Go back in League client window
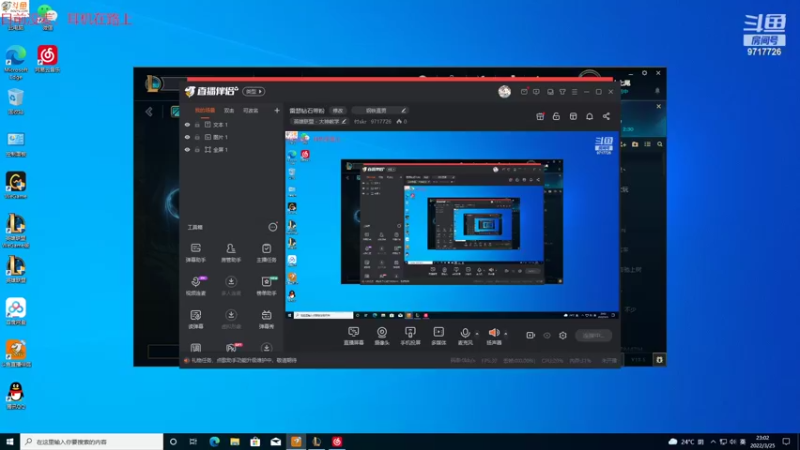 click(x=149, y=111)
